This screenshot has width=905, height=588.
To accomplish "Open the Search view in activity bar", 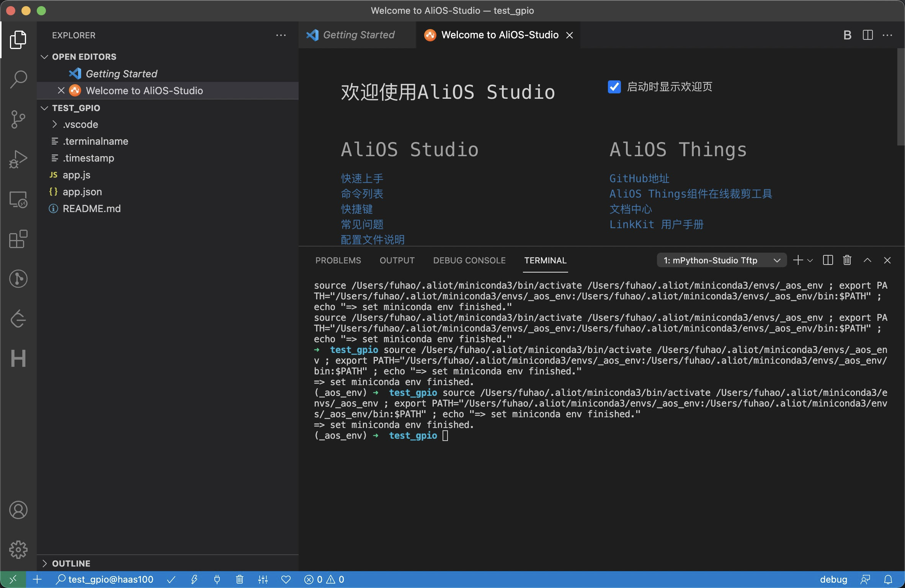I will tap(18, 80).
